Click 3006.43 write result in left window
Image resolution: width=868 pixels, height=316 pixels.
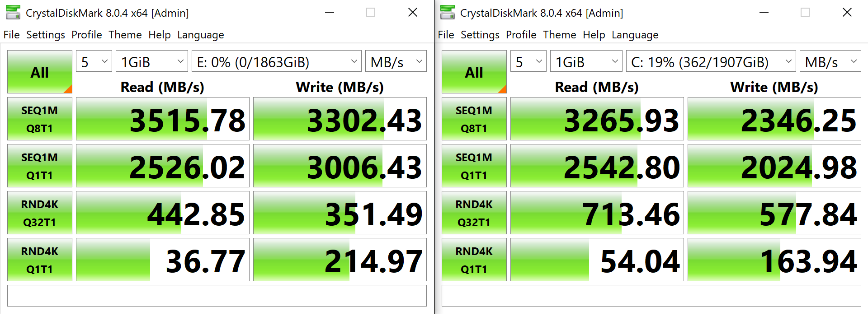tap(340, 166)
